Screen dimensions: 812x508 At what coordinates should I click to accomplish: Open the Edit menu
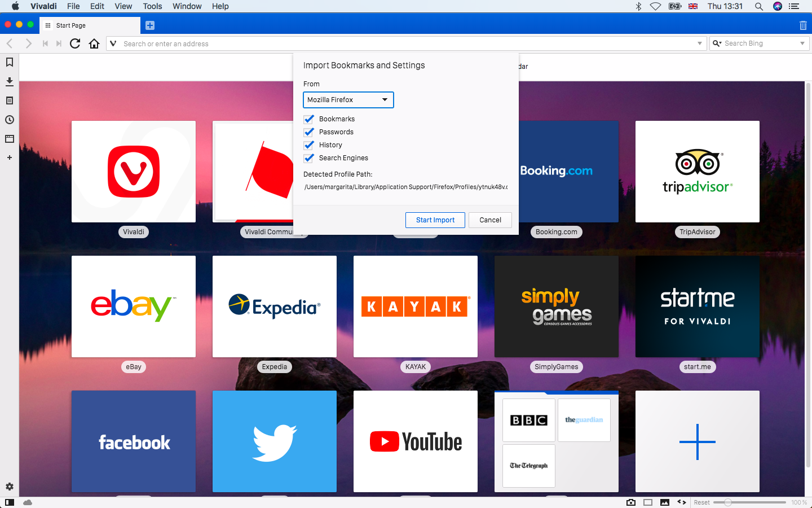(97, 6)
